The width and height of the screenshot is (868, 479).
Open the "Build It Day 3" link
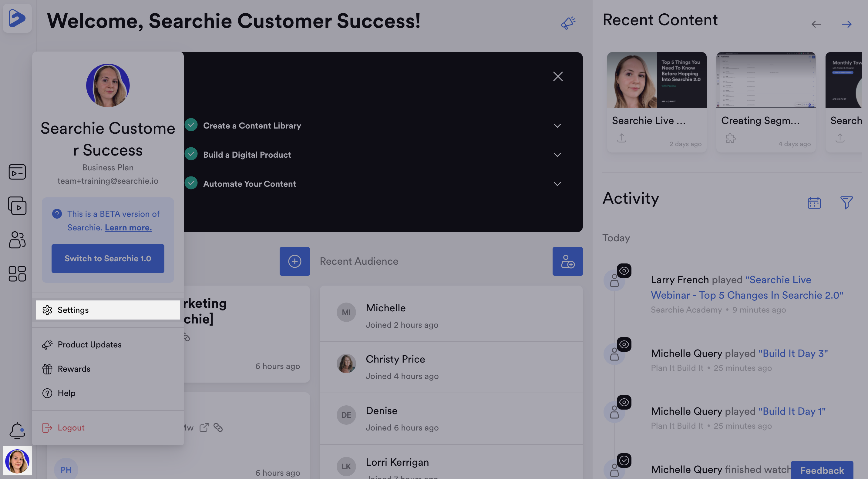tap(793, 353)
